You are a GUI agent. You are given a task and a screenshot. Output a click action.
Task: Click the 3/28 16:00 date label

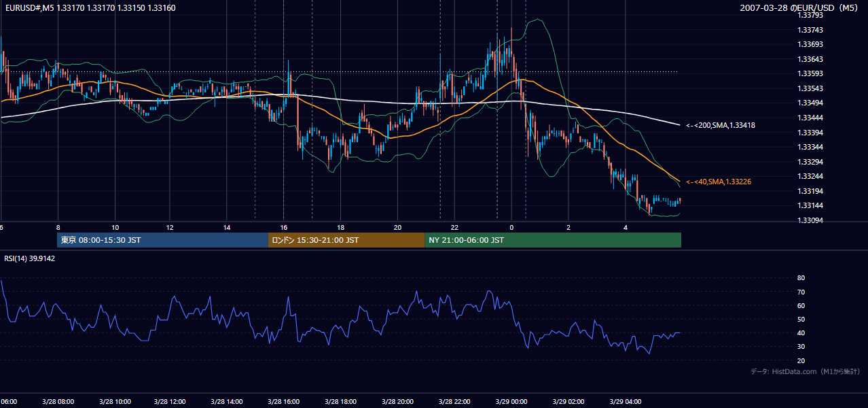tap(284, 401)
